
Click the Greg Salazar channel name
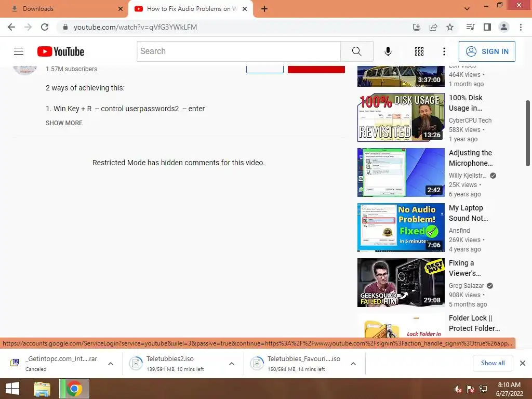(x=466, y=286)
